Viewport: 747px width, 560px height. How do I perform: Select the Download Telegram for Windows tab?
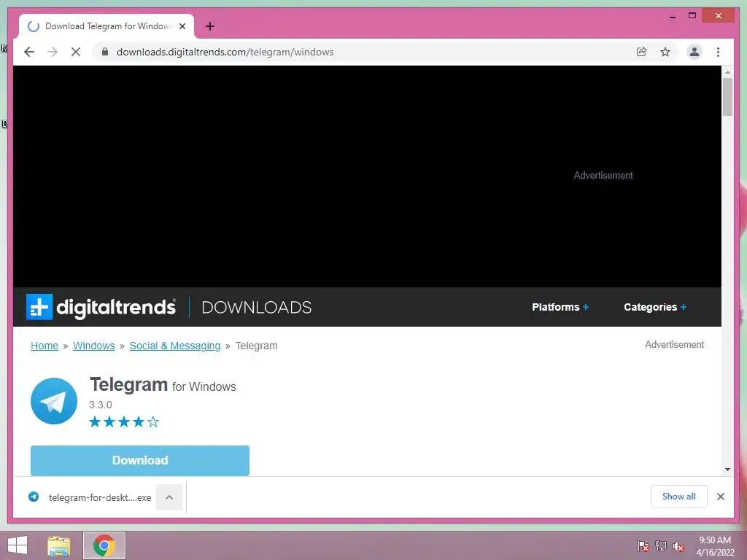[107, 26]
